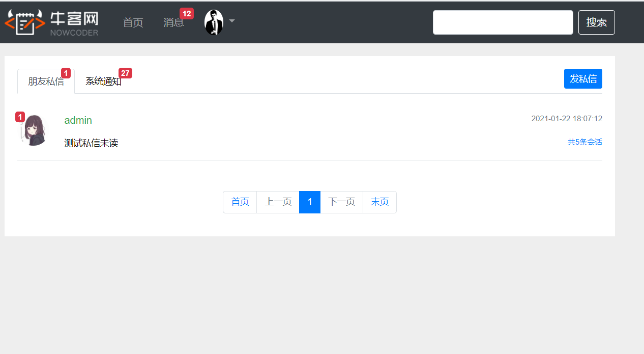Switch to the 朋友私信 tab
This screenshot has height=354, width=644.
coord(46,81)
